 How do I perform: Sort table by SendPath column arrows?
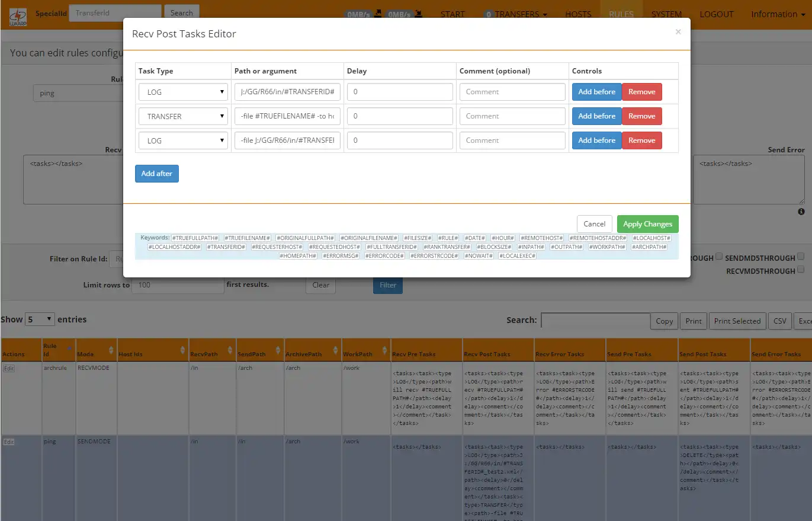tap(278, 350)
